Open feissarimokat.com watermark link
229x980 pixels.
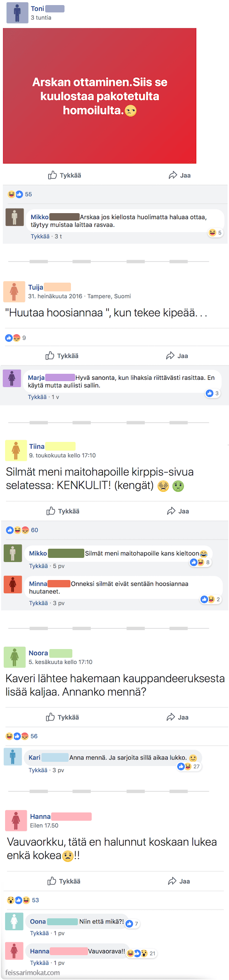click(x=33, y=973)
